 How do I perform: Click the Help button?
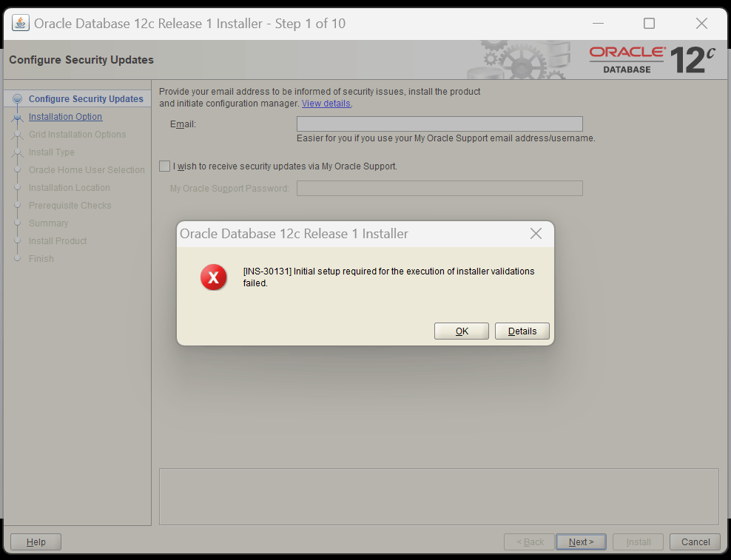[x=36, y=542]
